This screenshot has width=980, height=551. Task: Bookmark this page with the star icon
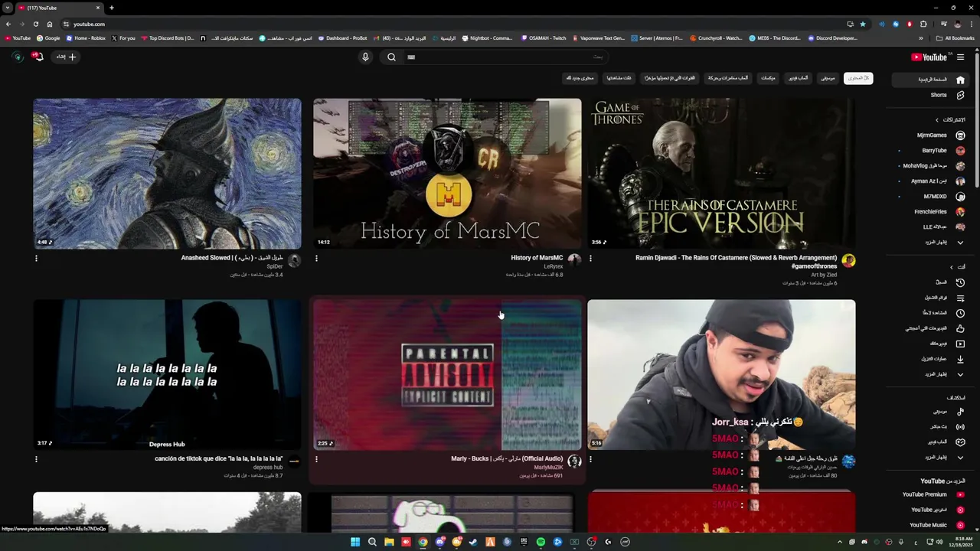(x=863, y=24)
